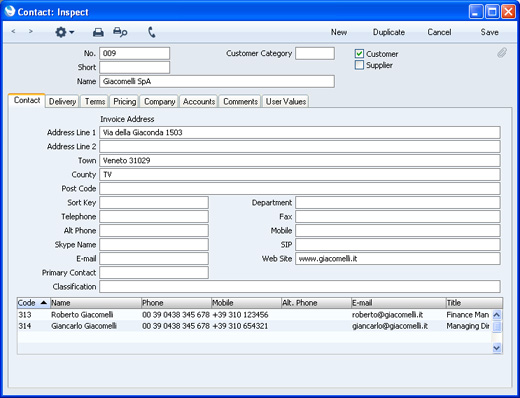
Task: Open the gear operations menu
Action: point(64,32)
